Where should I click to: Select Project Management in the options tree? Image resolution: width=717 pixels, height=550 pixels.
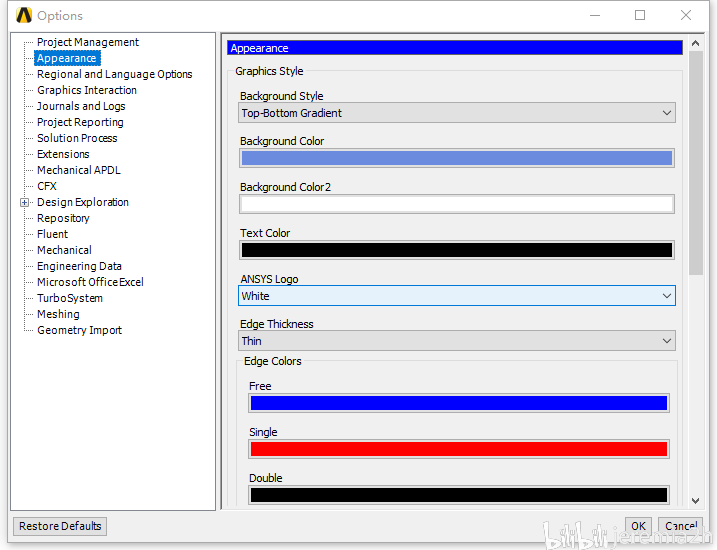click(88, 42)
